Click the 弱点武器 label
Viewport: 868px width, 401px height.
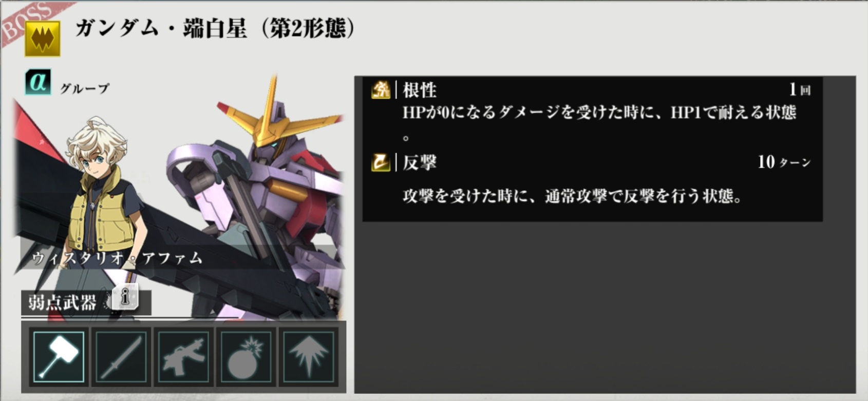62,303
